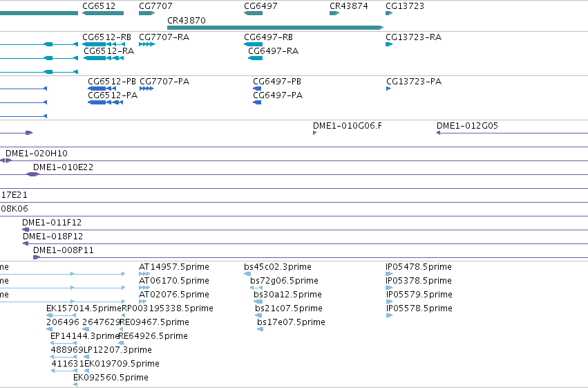Select the long CR43870 gene bar
Screen dimensions: 588x388
pos(275,28)
